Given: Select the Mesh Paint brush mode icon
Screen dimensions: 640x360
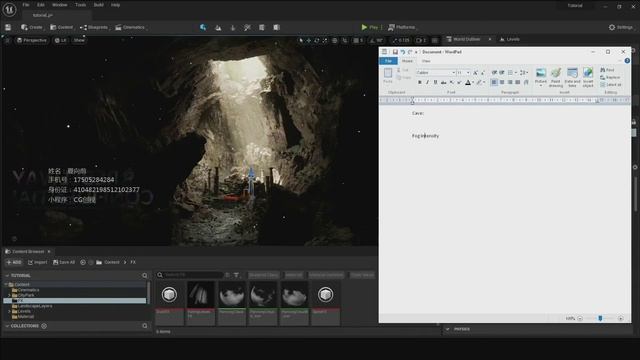Looking at the screenshot, I should (x=247, y=27).
